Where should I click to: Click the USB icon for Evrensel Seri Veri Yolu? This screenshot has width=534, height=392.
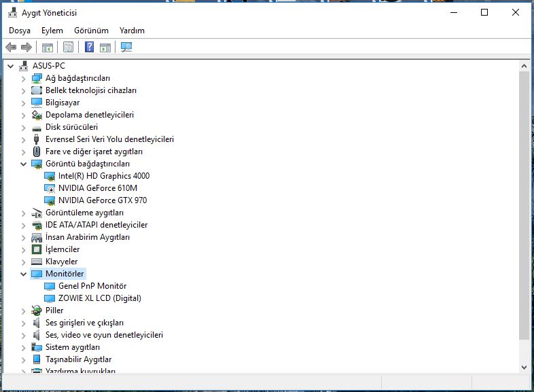[x=37, y=139]
